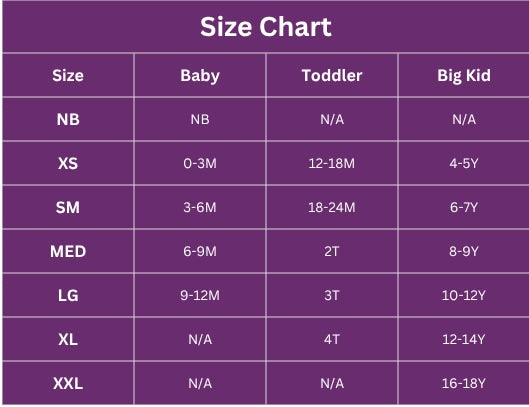Click the XXL size row label
Viewport: 529px width, 407px height.
tap(68, 383)
